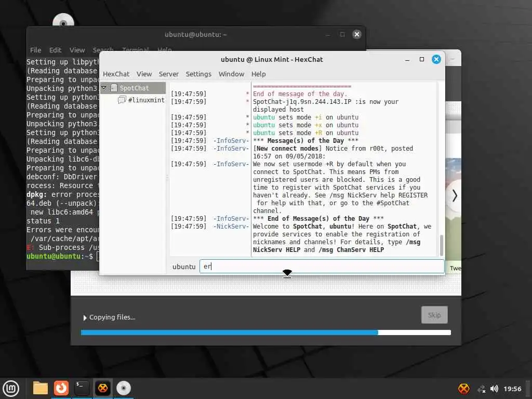
Task: Close the HexChat window
Action: point(436,59)
